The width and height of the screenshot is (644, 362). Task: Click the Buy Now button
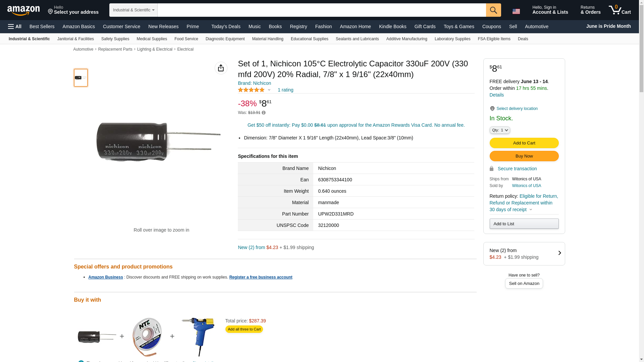[x=524, y=156]
